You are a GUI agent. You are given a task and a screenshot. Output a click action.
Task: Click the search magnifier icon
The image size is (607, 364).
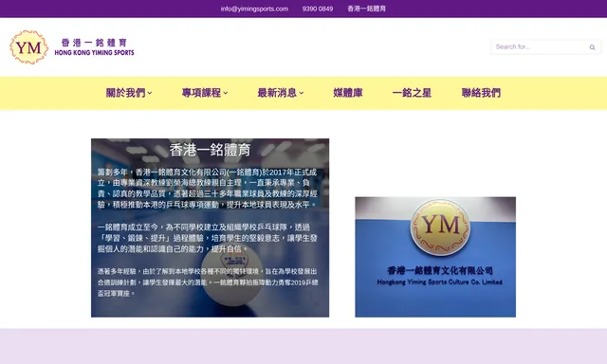[592, 47]
